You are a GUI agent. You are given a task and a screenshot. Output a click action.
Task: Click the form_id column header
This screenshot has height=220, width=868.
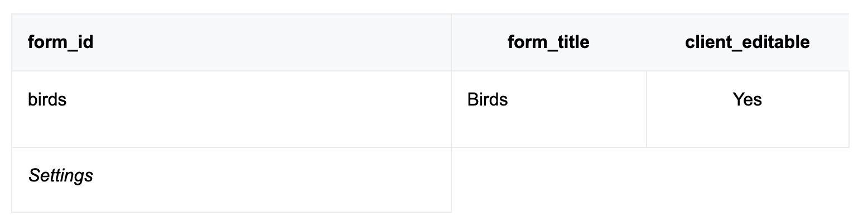tap(232, 42)
